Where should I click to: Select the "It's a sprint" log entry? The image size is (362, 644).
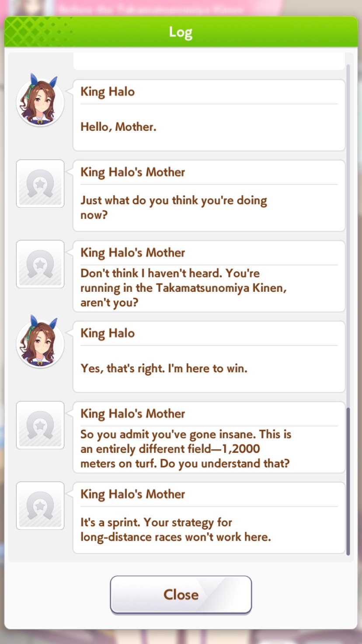(x=209, y=518)
